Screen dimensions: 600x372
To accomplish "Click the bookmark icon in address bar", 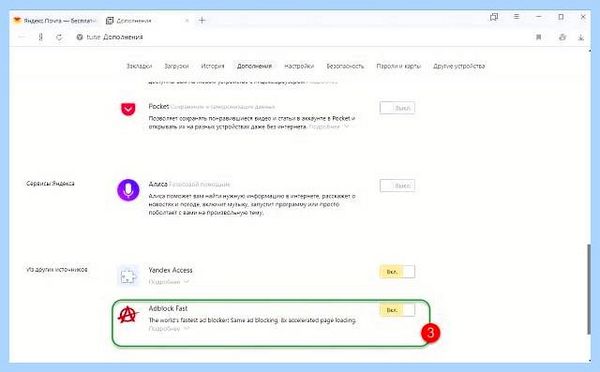I will tap(538, 37).
